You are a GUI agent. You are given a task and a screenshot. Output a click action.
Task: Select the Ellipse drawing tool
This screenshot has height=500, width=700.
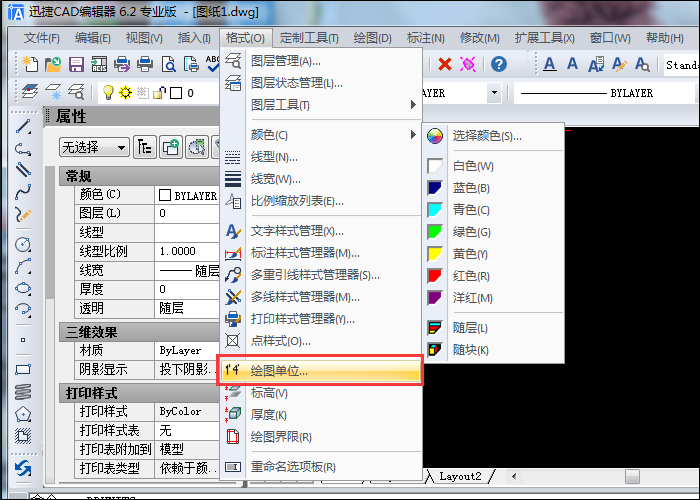tap(23, 288)
